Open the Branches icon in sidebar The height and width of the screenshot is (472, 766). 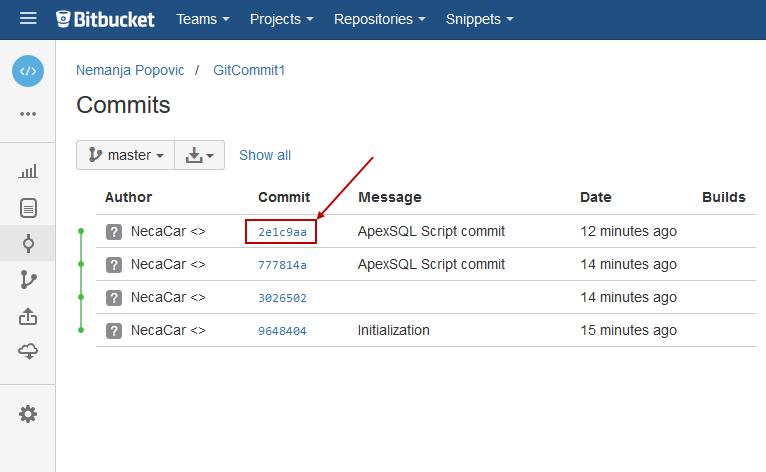click(x=28, y=280)
